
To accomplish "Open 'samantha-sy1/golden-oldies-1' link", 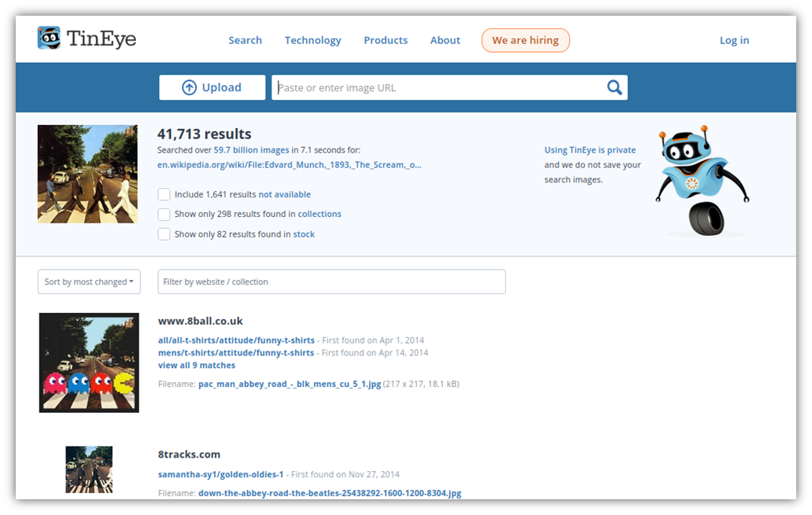I will point(220,475).
